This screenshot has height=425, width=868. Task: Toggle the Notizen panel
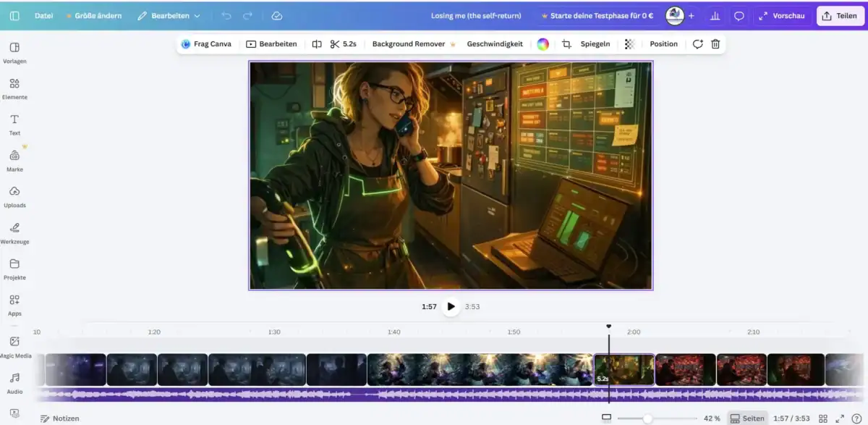click(x=61, y=418)
